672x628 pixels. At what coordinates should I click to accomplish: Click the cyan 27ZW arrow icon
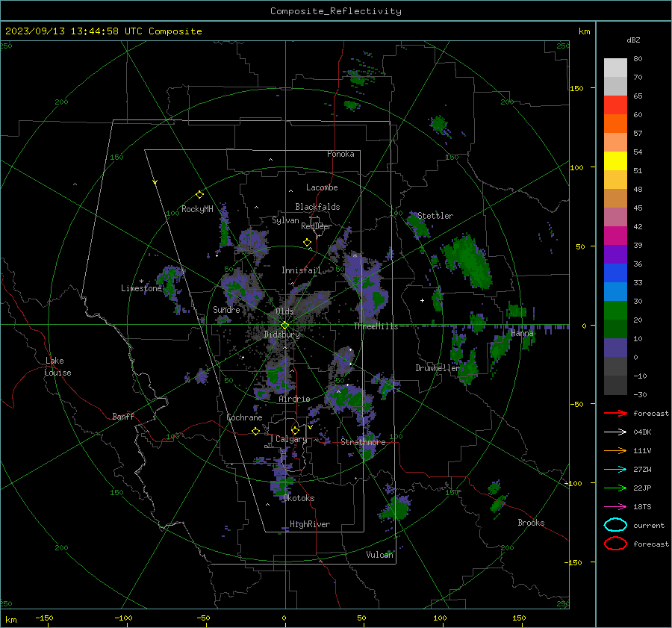[615, 470]
